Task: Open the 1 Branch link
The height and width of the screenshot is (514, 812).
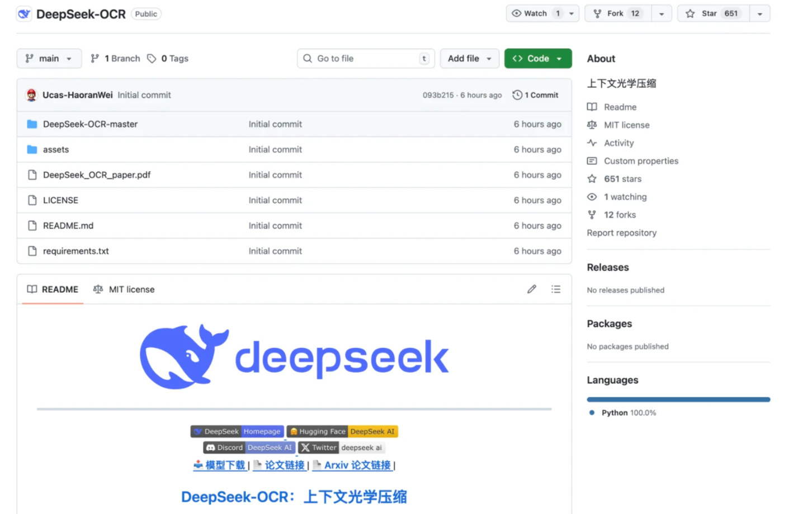Action: 115,59
